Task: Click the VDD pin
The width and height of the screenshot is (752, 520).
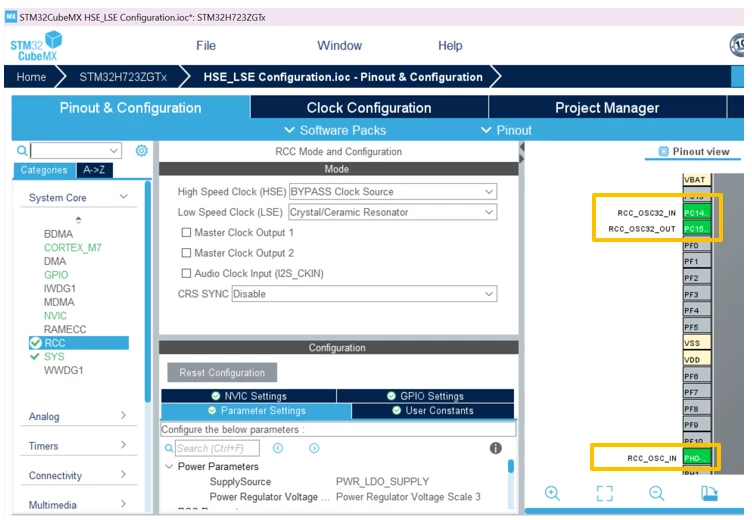Action: click(696, 360)
